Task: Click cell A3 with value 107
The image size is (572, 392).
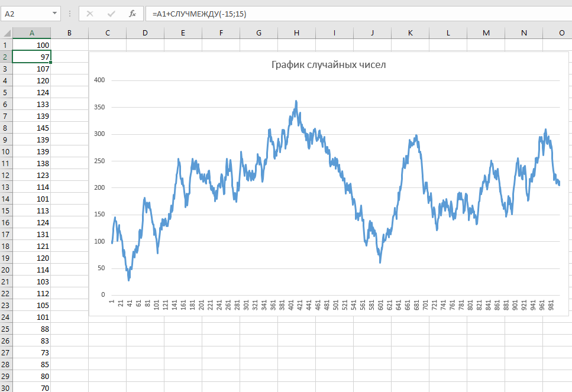Action: [32, 69]
